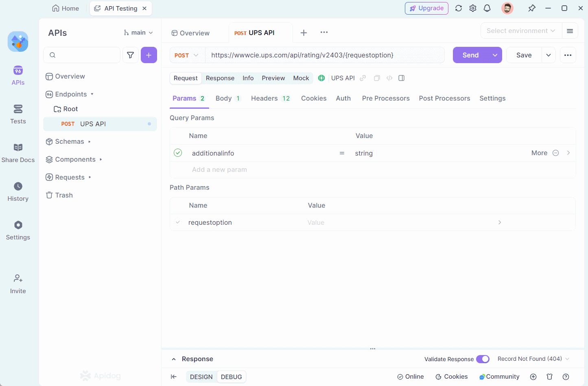Open Select environment dropdown
588x386 pixels.
(x=521, y=31)
